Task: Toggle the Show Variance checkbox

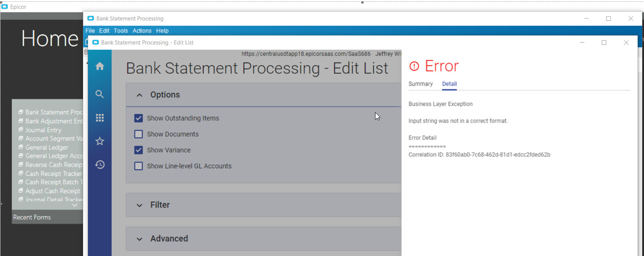Action: pos(139,150)
